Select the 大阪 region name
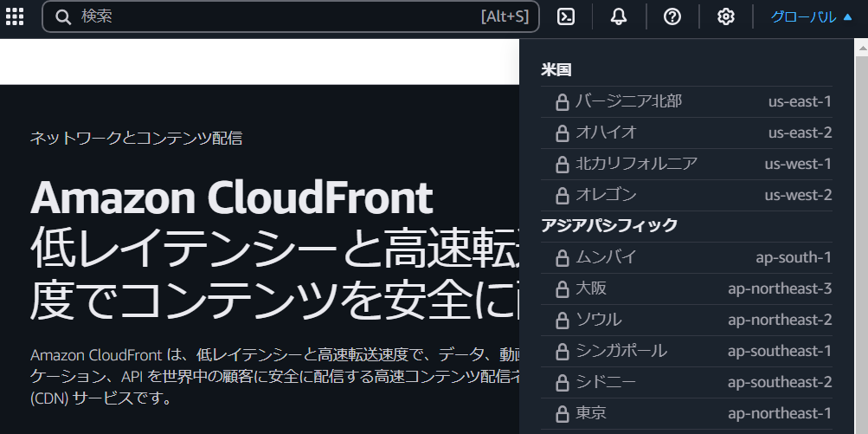Screen dimensions: 868x434 click(591, 288)
